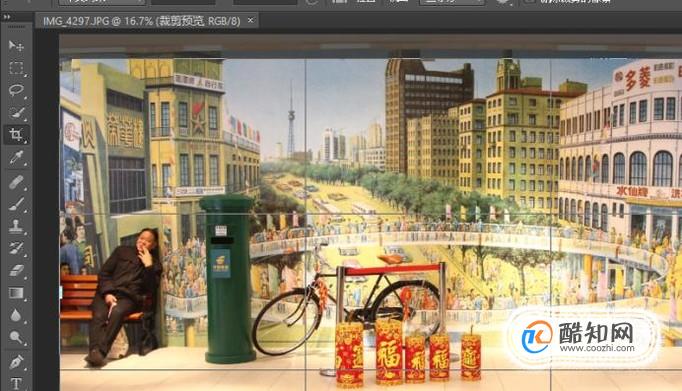Image resolution: width=682 pixels, height=391 pixels.
Task: Expand the toolbar with double-arrow toggle
Action: 7,17
